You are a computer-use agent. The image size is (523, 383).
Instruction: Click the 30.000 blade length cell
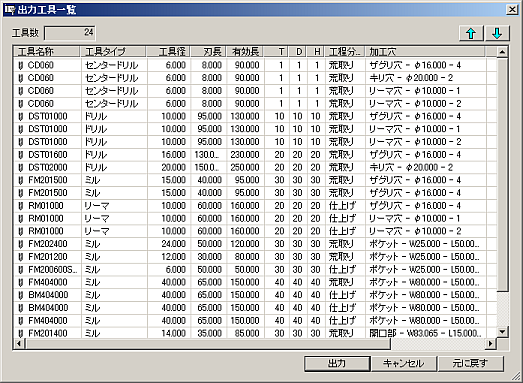[209, 257]
